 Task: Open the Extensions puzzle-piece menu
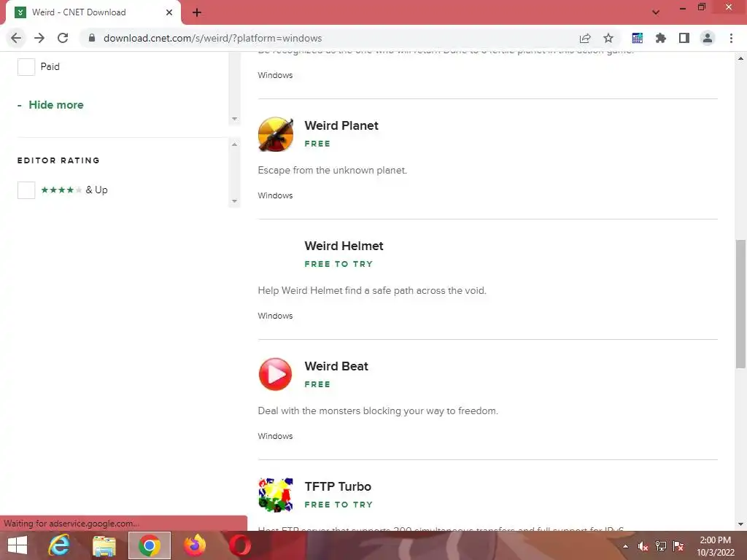click(661, 38)
